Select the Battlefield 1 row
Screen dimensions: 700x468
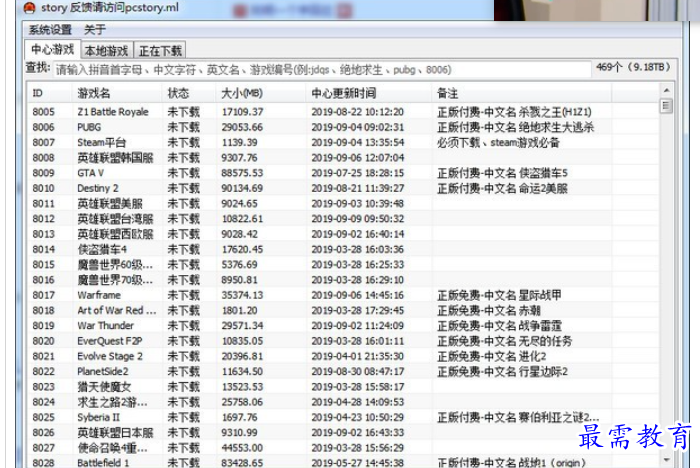tap(343, 463)
